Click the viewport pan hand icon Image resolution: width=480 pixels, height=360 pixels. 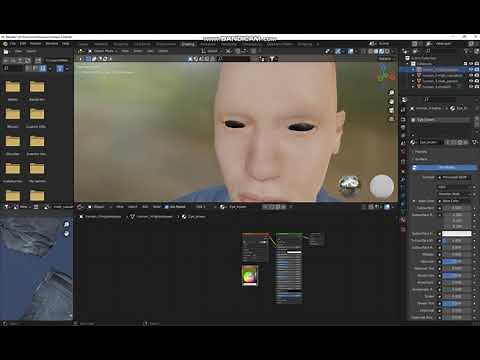(x=392, y=101)
